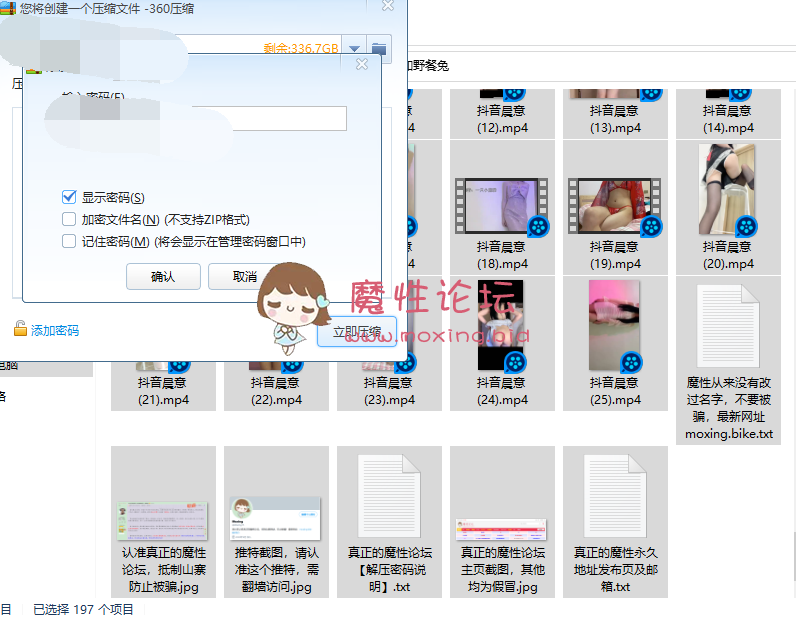
Task: Open 抖音晨意 (18).mp4 video file icon
Action: [x=502, y=207]
